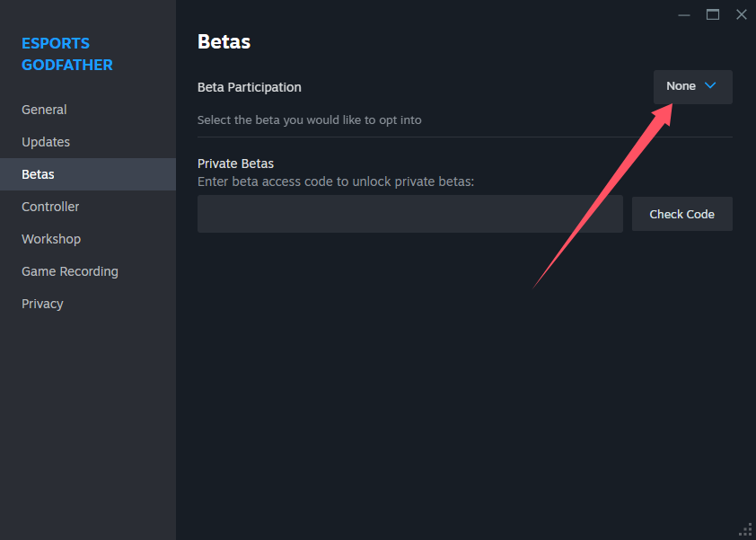Click the Betas page heading
The width and height of the screenshot is (756, 540).
[x=224, y=42]
